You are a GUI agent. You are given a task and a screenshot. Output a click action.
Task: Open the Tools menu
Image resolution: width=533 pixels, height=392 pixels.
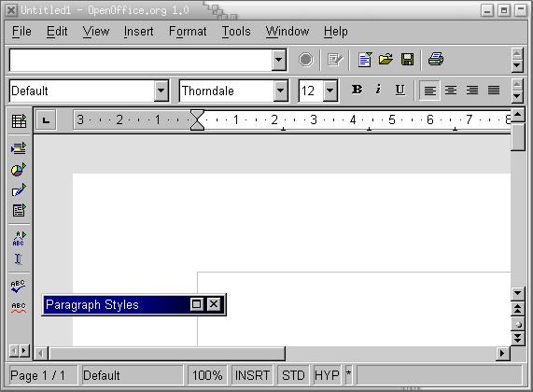[x=236, y=32]
